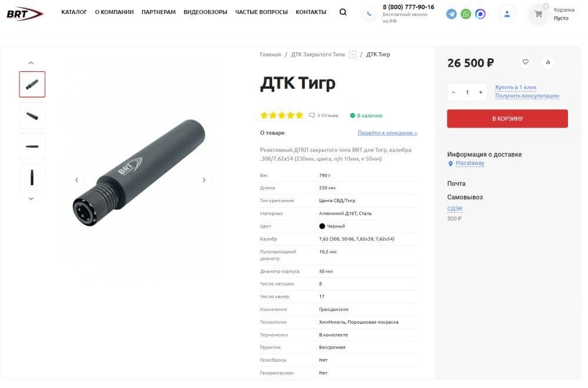588x388 pixels.
Task: Open the ВИДЕООБЗОРЫ menu item
Action: 205,12
